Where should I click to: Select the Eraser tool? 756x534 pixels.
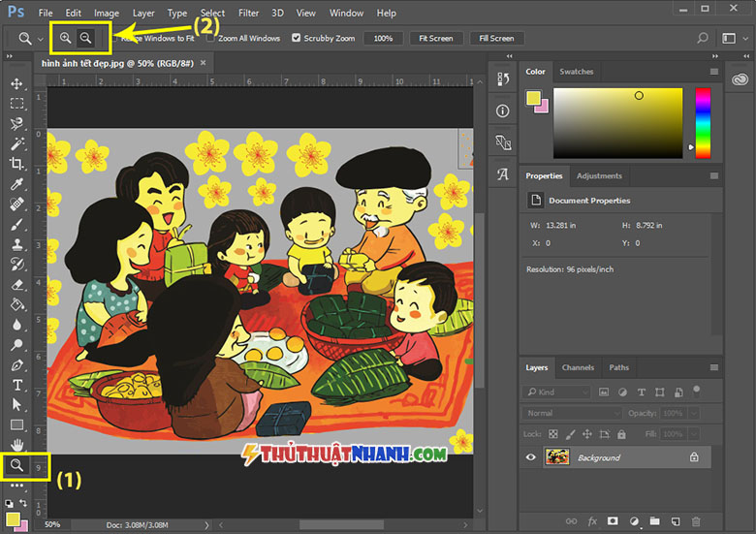[x=16, y=284]
